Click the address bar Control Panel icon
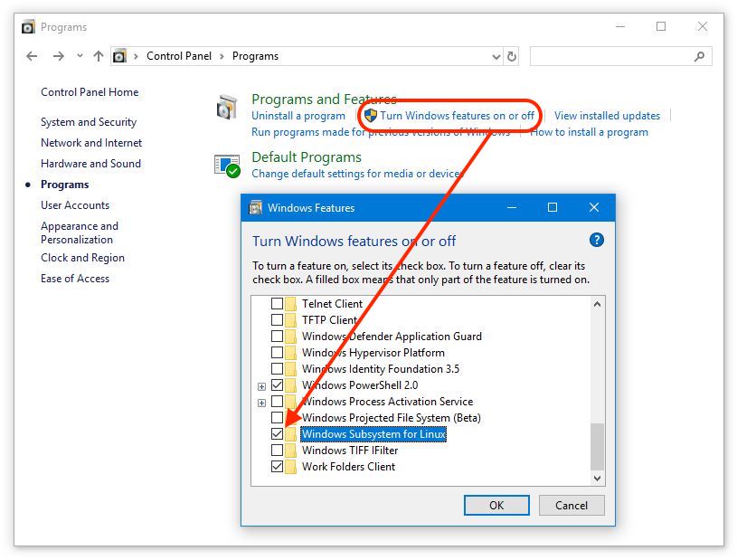The height and width of the screenshot is (560, 737). [x=120, y=56]
